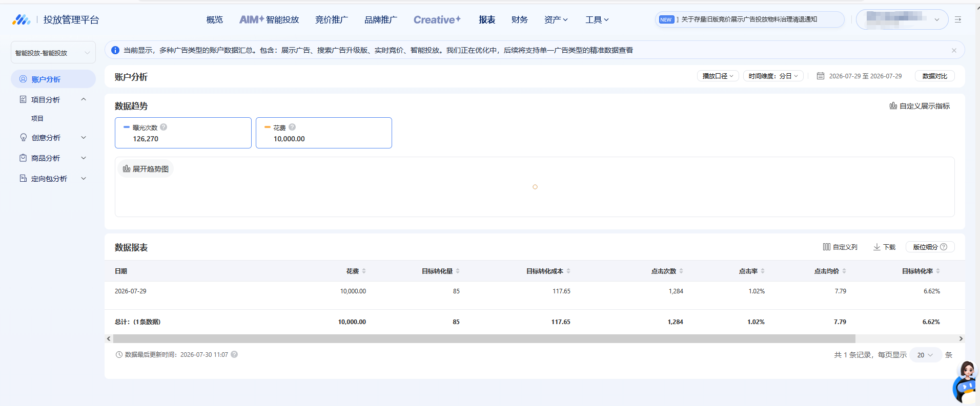Expand the 定向包分析 section

(84, 178)
